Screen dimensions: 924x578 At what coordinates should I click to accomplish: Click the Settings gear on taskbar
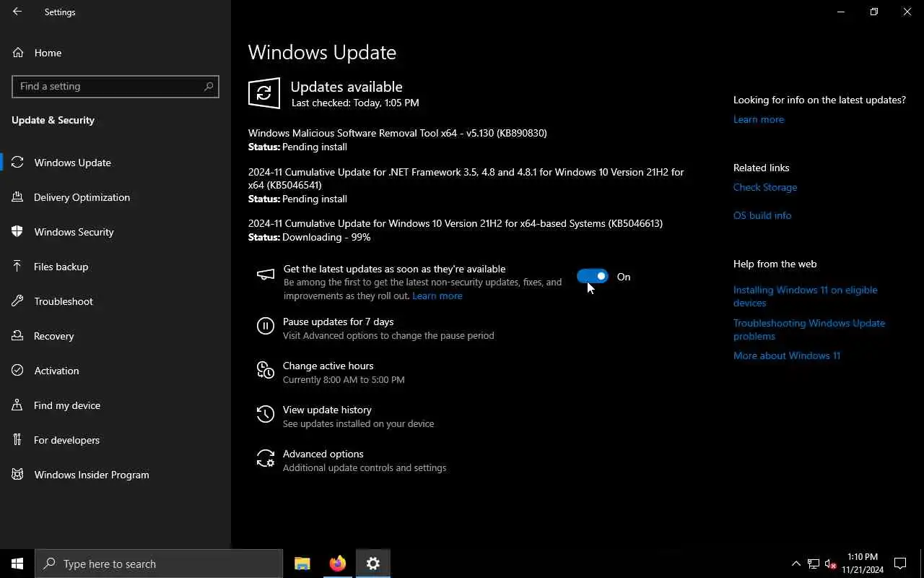tap(373, 564)
